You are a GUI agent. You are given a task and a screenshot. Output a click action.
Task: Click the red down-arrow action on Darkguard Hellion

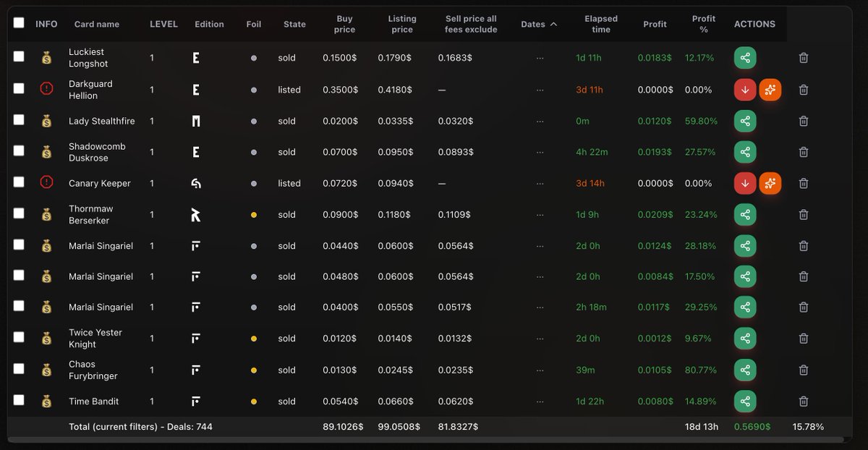pos(745,90)
